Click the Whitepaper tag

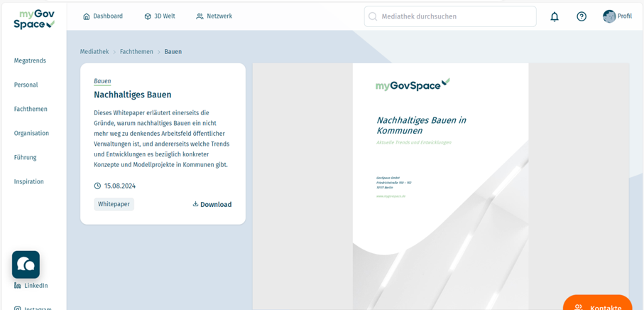point(114,204)
